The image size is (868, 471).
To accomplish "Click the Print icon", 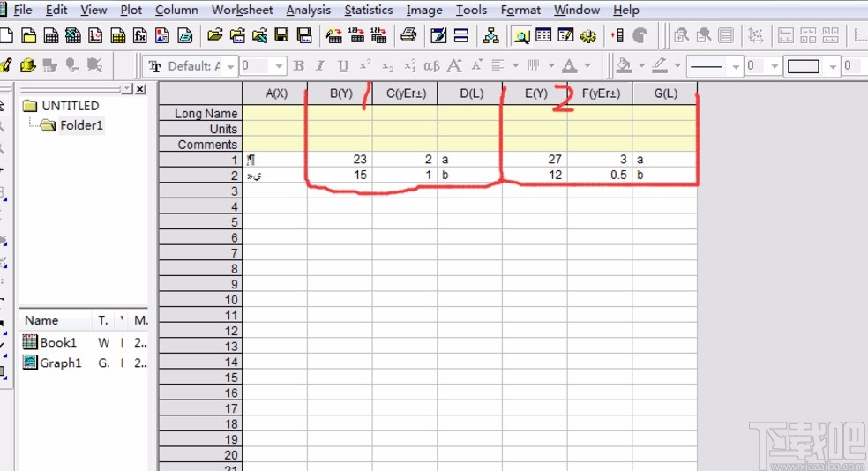I will click(408, 36).
